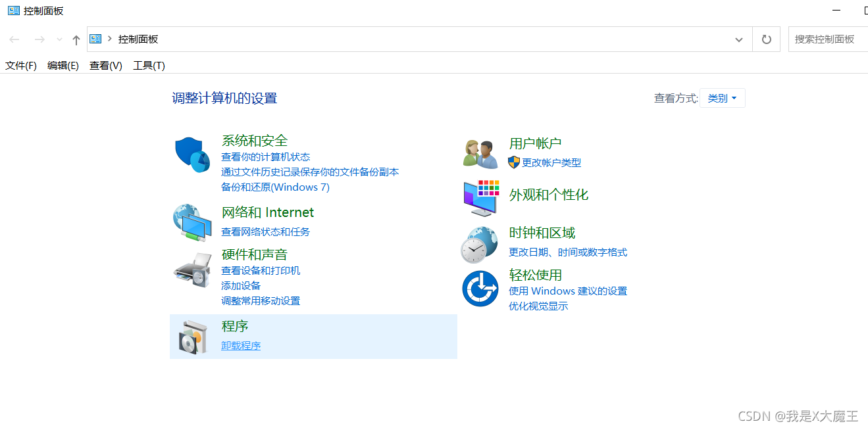This screenshot has height=428, width=868.
Task: Click the Control Panel title bar icon
Action: click(x=13, y=11)
